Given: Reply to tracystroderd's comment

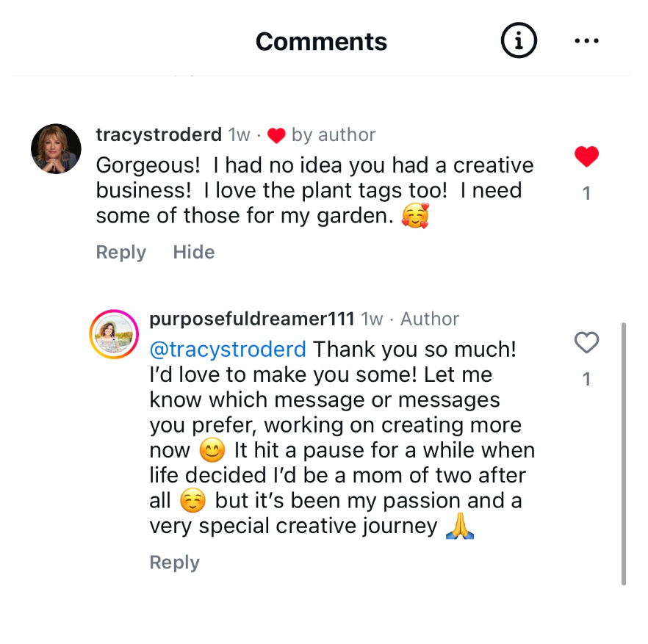Looking at the screenshot, I should [120, 253].
